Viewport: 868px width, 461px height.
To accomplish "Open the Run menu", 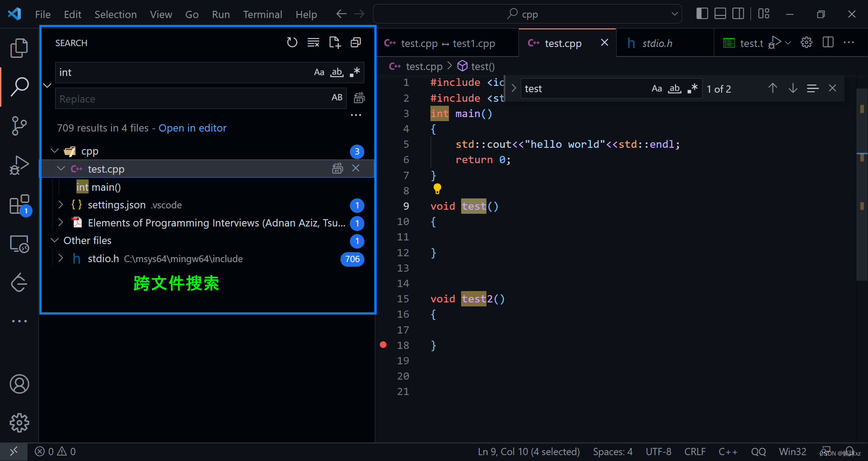I will click(x=221, y=14).
